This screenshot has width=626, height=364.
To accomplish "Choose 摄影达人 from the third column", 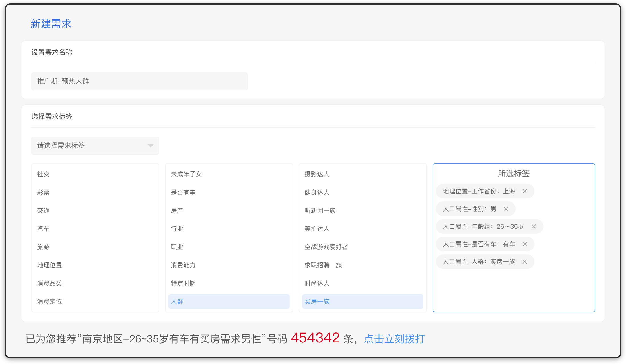I will (x=317, y=174).
